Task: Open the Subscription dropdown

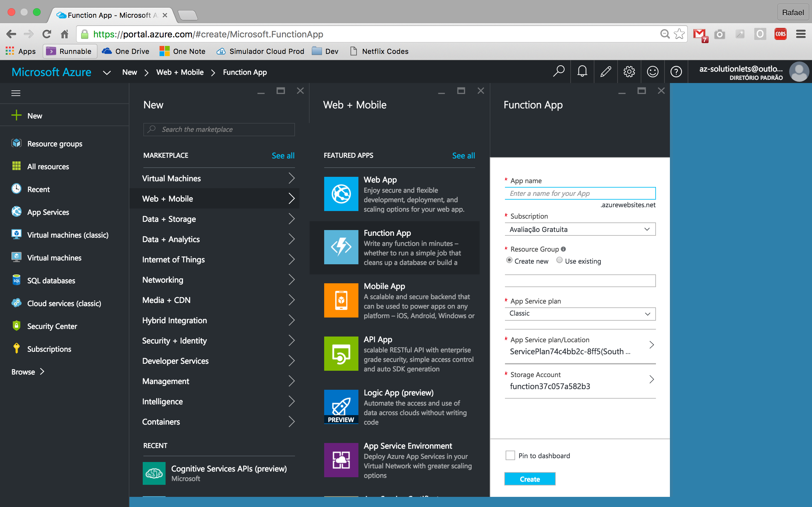Action: 580,229
